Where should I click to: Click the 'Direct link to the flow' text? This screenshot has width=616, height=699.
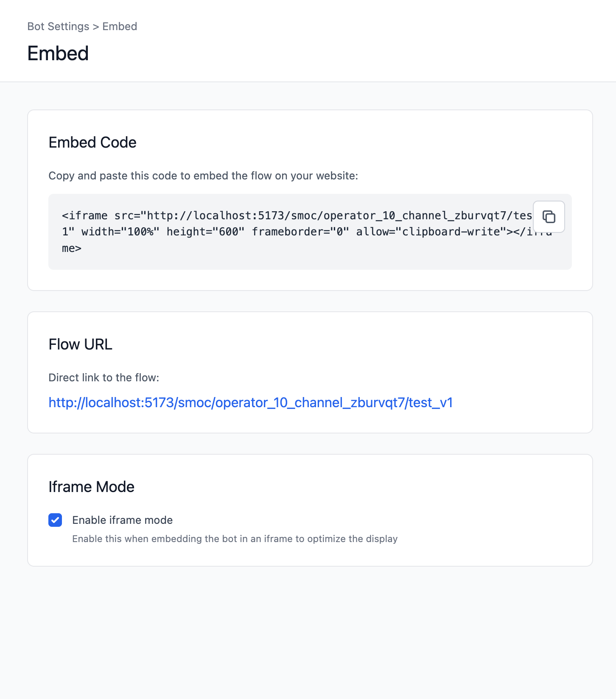(104, 377)
